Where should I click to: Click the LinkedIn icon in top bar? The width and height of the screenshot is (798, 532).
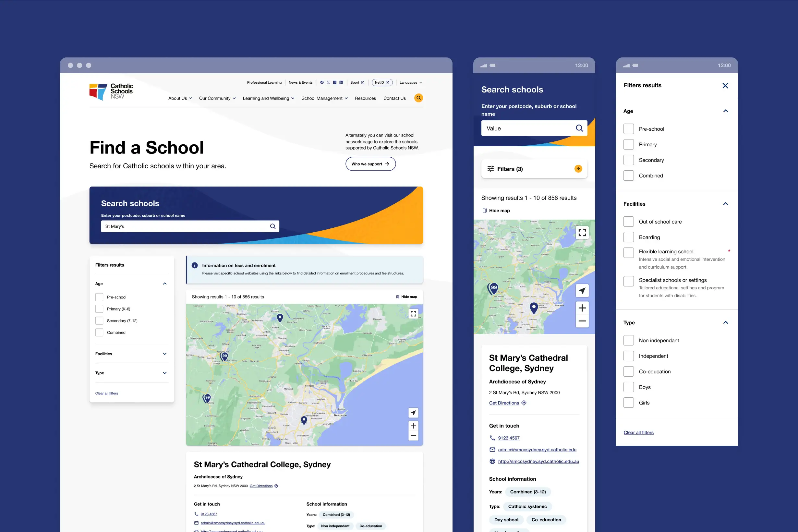(x=341, y=82)
